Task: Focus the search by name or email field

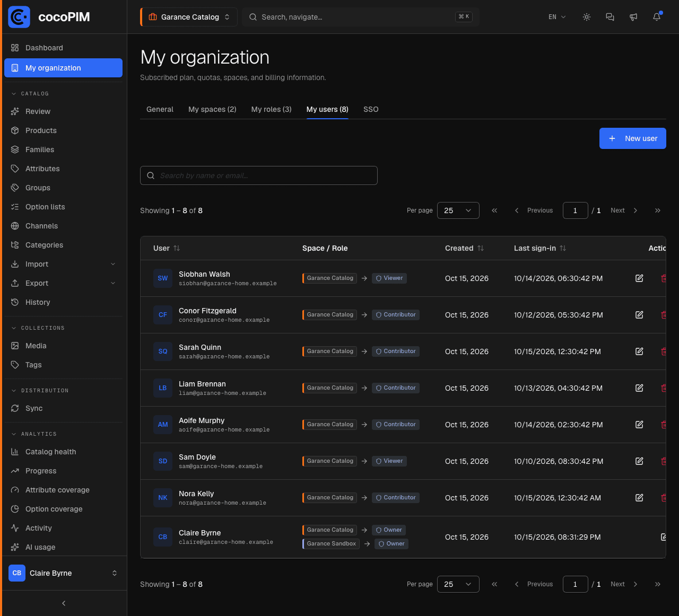Action: pos(259,175)
